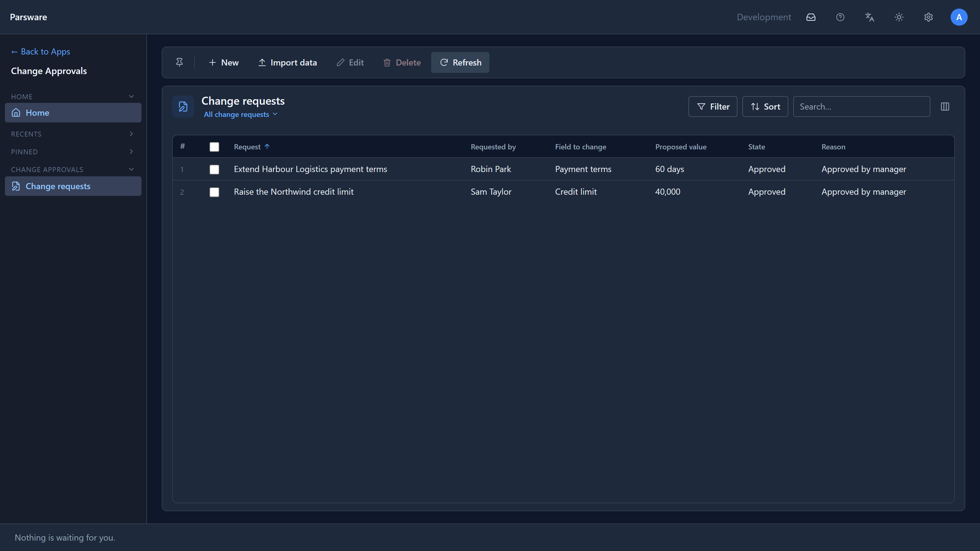Sort by the Requested by column header
Screen dimensions: 980x551
click(493, 147)
